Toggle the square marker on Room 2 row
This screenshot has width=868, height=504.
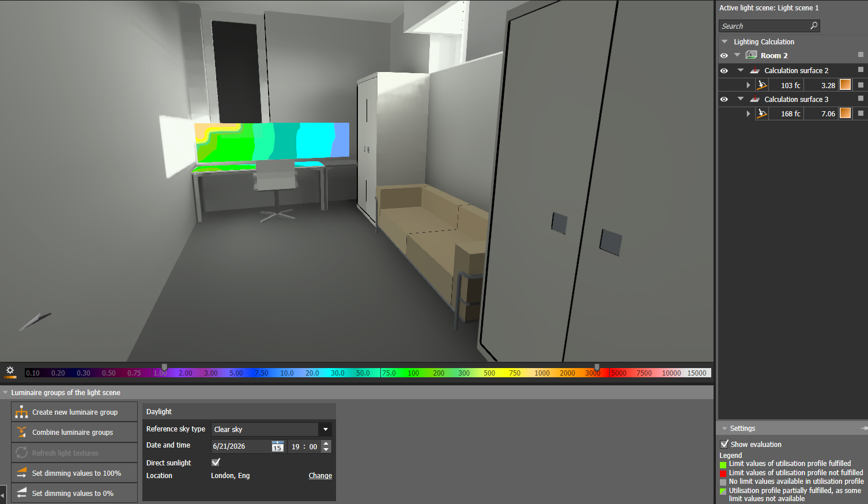(861, 55)
